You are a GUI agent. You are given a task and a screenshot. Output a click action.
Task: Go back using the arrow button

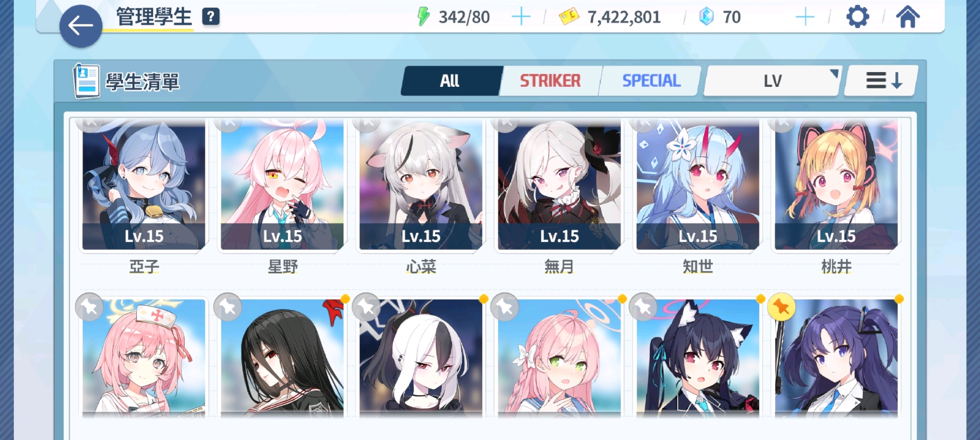[x=81, y=26]
